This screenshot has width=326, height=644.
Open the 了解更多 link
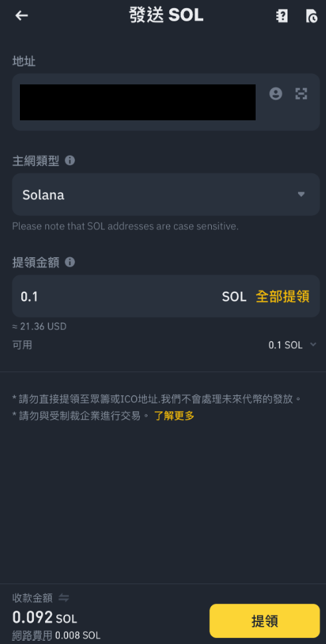click(174, 415)
